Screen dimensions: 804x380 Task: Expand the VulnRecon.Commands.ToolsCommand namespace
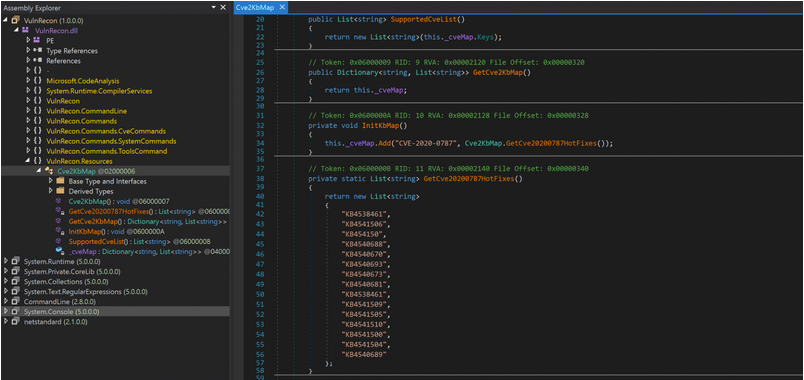pyautogui.click(x=28, y=151)
